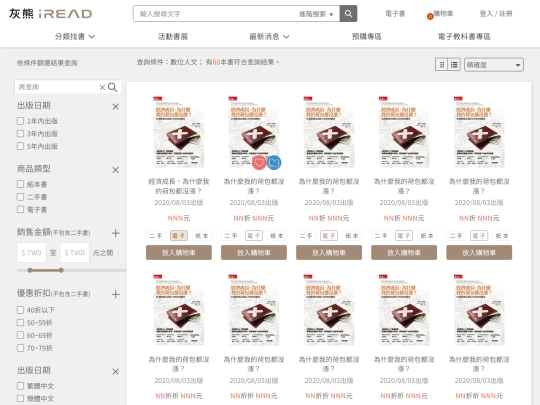This screenshot has width=540, height=405.
Task: Check the 繁體中文 language filter
Action: coord(20,386)
